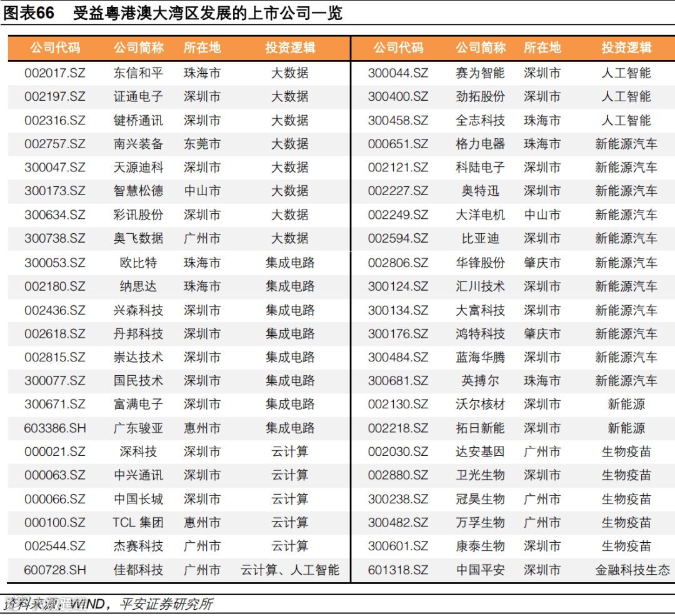Click the company 全志科技
675x616 pixels.
point(480,120)
